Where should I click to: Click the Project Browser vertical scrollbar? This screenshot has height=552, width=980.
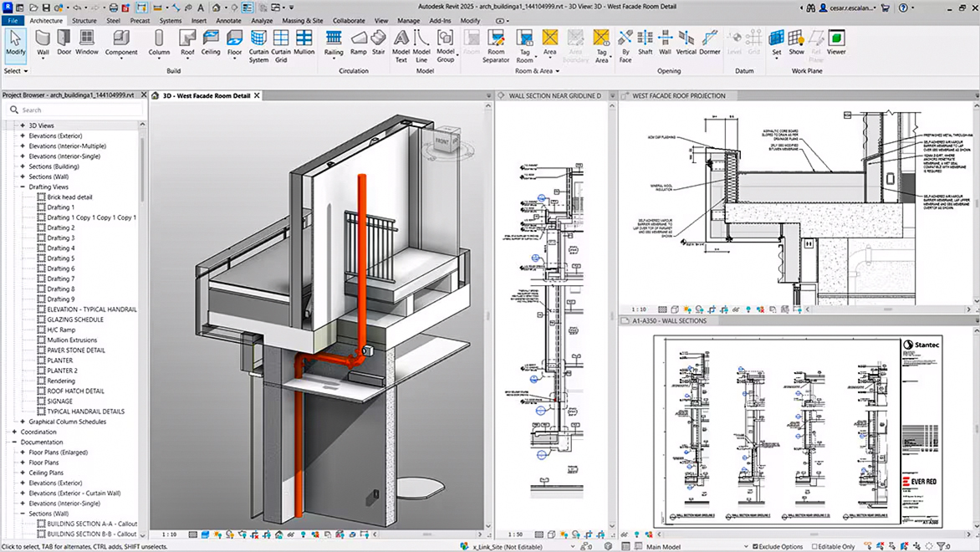pyautogui.click(x=142, y=169)
